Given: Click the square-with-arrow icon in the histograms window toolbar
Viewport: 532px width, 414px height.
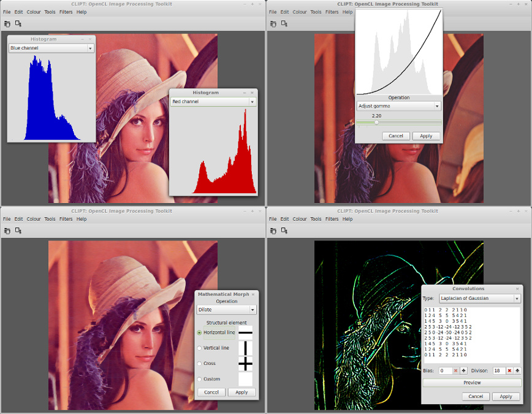Looking at the screenshot, I should click(18, 24).
